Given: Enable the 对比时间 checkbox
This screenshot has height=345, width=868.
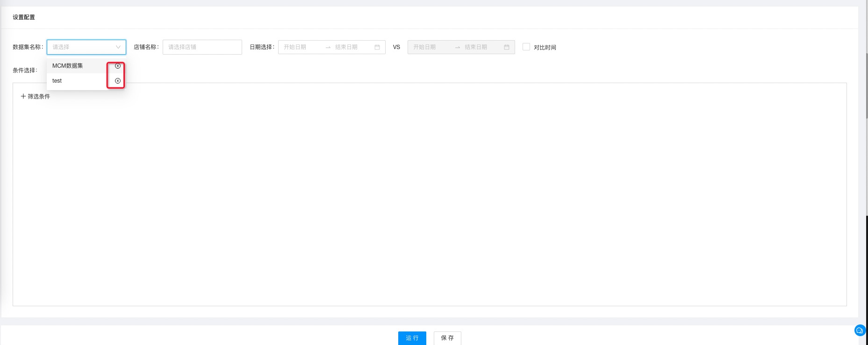Looking at the screenshot, I should coord(526,47).
